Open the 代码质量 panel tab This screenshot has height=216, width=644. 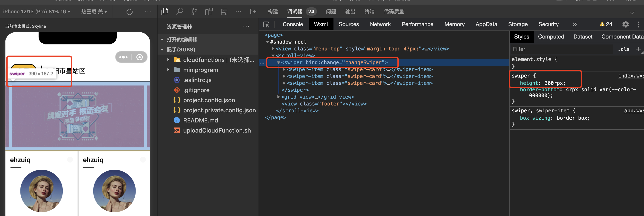click(394, 11)
